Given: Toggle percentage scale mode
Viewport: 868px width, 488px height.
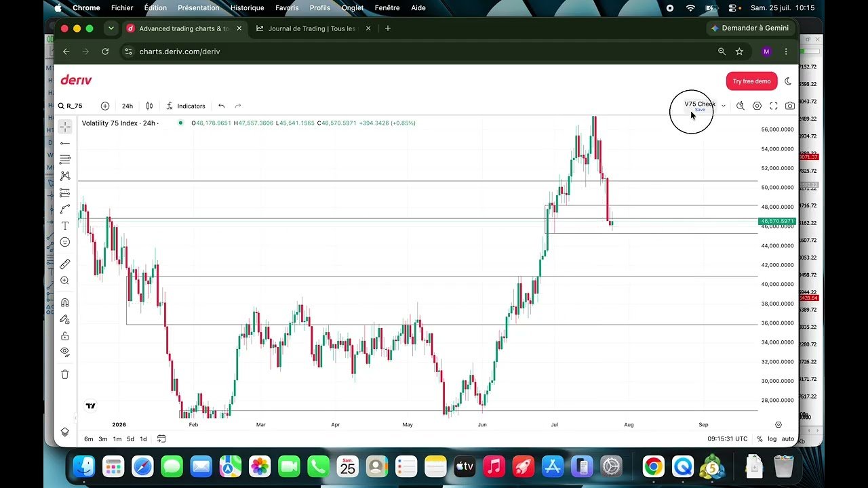Looking at the screenshot, I should click(x=759, y=439).
